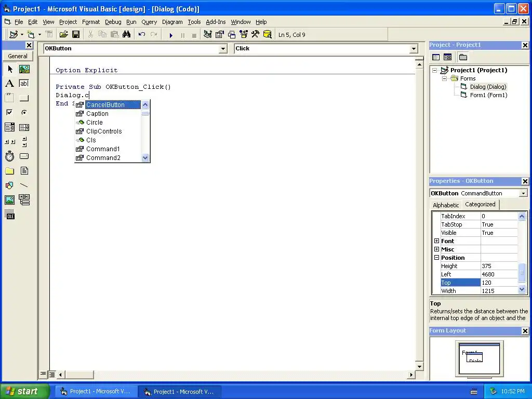Select the OLE control in the toolbox

(10, 215)
